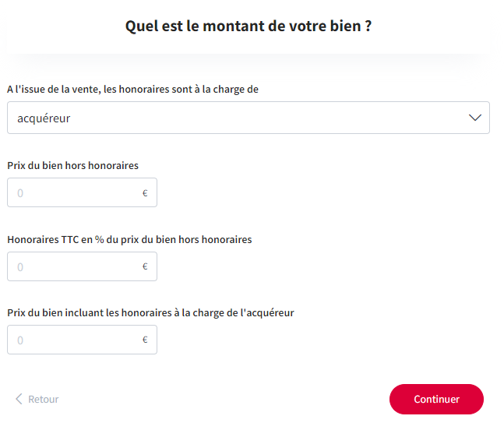Image resolution: width=504 pixels, height=430 pixels.
Task: Click label Prix du bien incluant les honoraires
Action: 150,312
